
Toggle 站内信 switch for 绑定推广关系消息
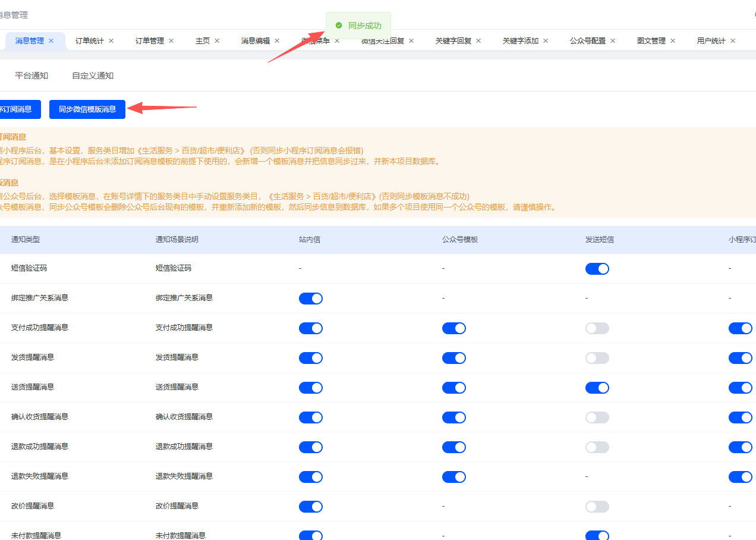(x=311, y=299)
